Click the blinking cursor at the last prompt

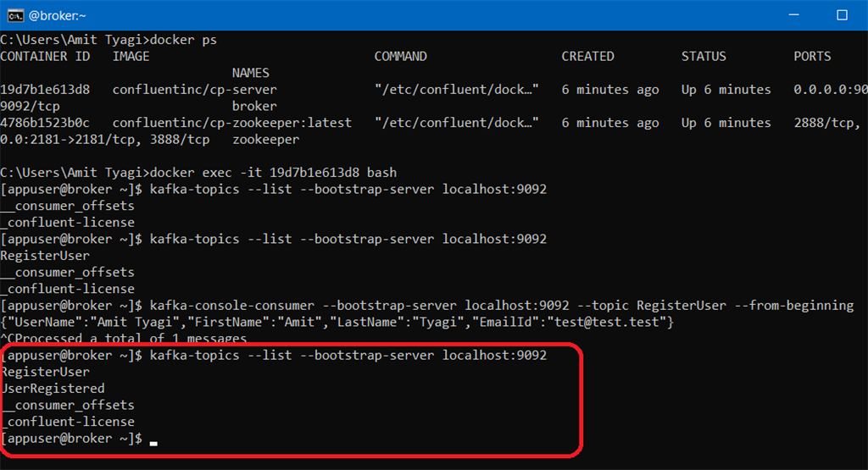tap(153, 442)
